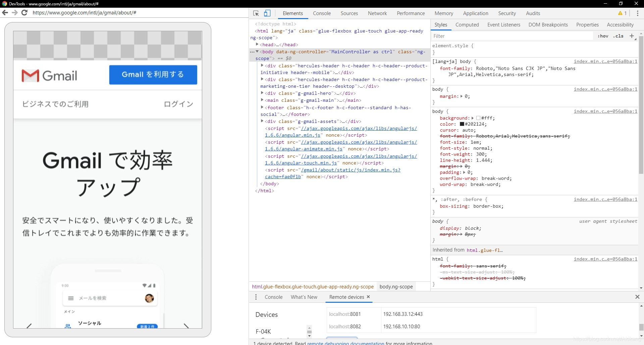
Task: Click the ログイン link in preview
Action: pos(178,104)
